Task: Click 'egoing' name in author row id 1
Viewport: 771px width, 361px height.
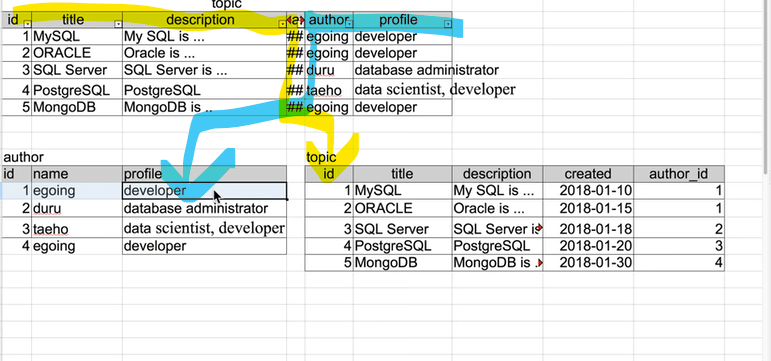Action: (x=77, y=191)
